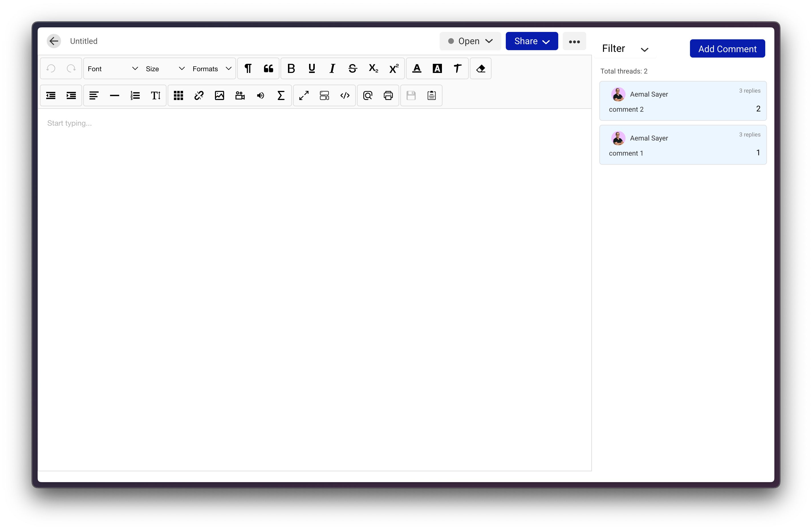The image size is (812, 530).
Task: Open the Formats dropdown
Action: coord(212,69)
